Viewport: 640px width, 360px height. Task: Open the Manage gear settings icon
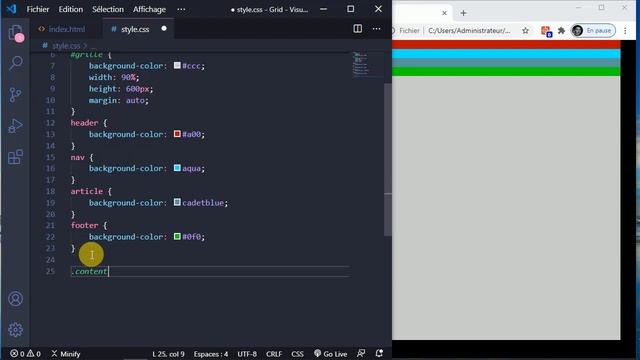tap(16, 330)
